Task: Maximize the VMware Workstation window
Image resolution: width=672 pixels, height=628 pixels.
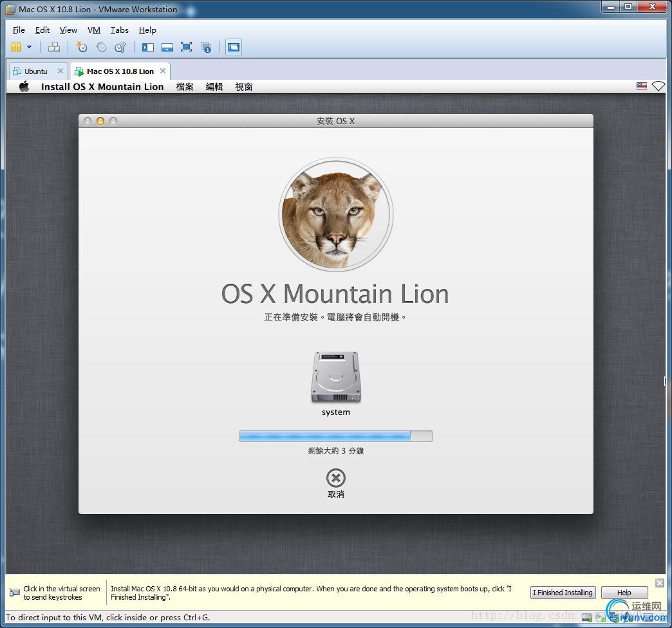Action: point(628,7)
